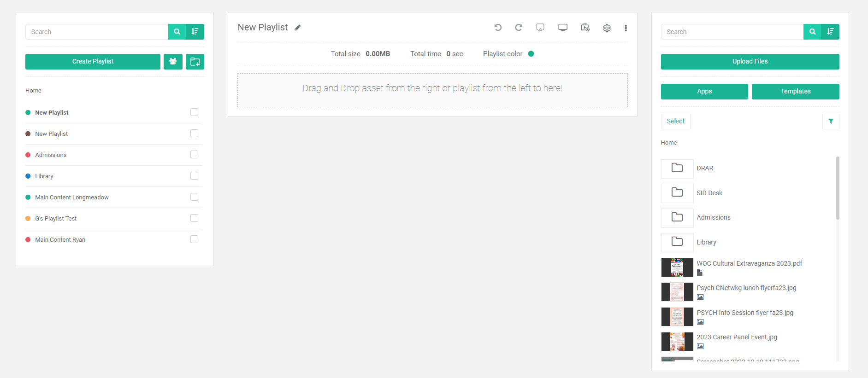Image resolution: width=868 pixels, height=378 pixels.
Task: Check the Admissions playlist checkbox
Action: point(194,155)
